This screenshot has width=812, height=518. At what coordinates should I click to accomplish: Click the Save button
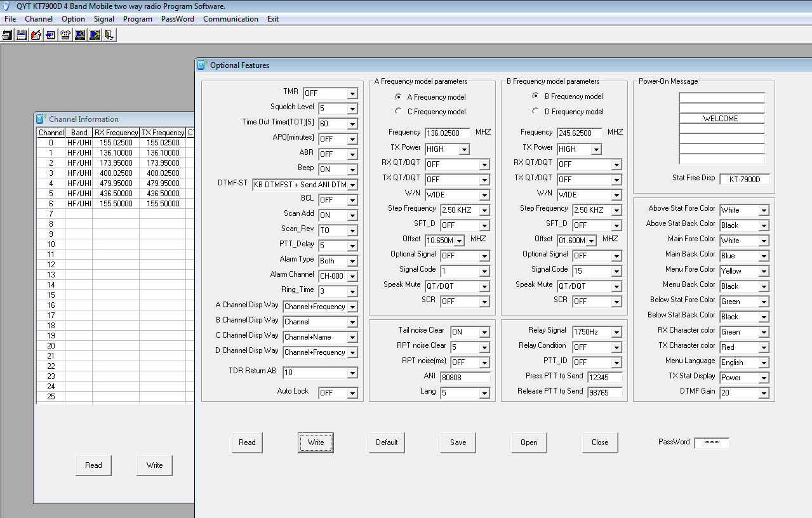(x=458, y=442)
